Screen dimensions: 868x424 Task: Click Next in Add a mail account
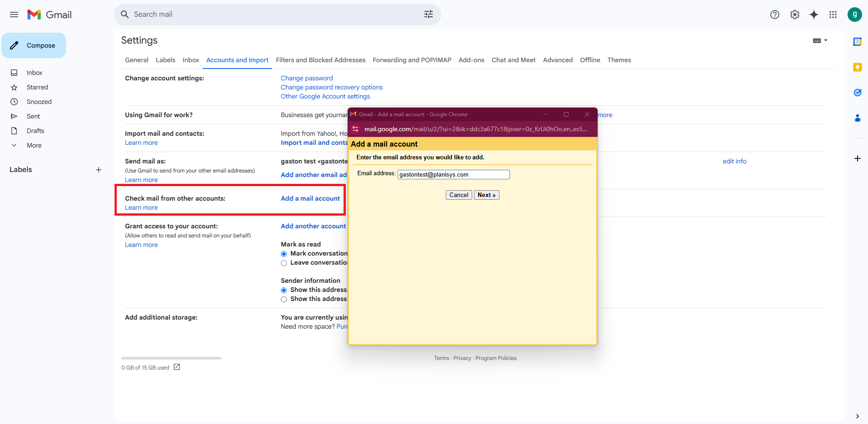[486, 195]
